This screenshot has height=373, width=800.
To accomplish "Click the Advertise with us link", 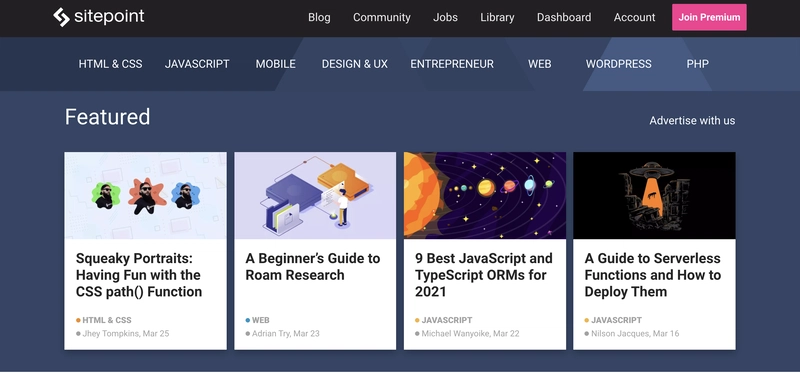I will [692, 121].
